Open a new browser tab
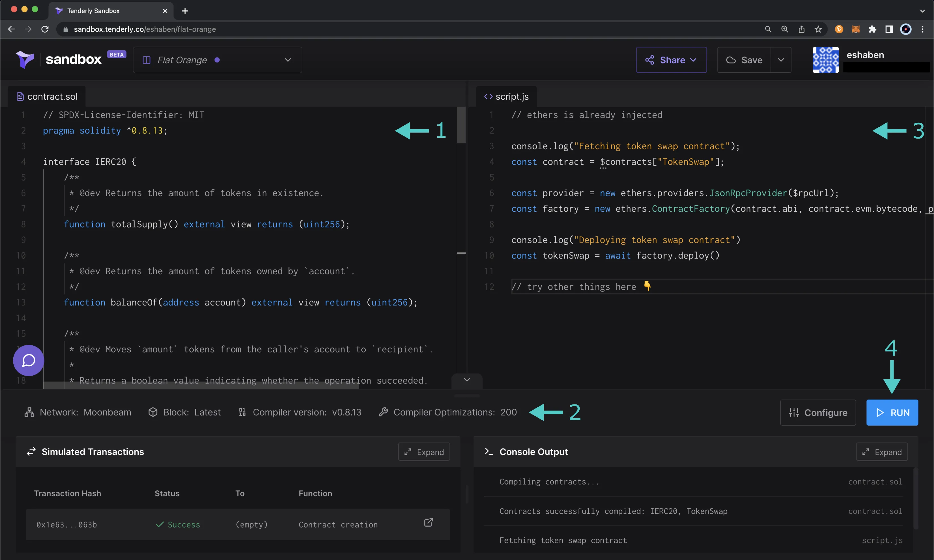The image size is (934, 560). [185, 11]
